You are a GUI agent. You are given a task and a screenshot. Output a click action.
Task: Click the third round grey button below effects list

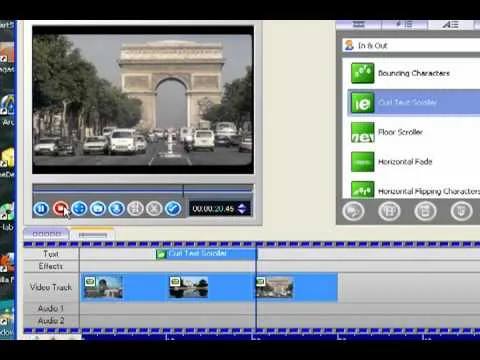[x=425, y=211]
